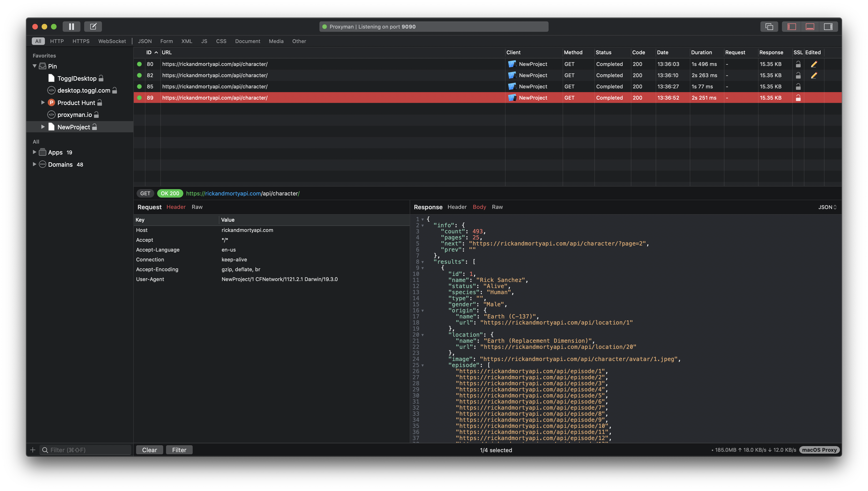Toggle the bottom panel layout icon

tap(810, 27)
